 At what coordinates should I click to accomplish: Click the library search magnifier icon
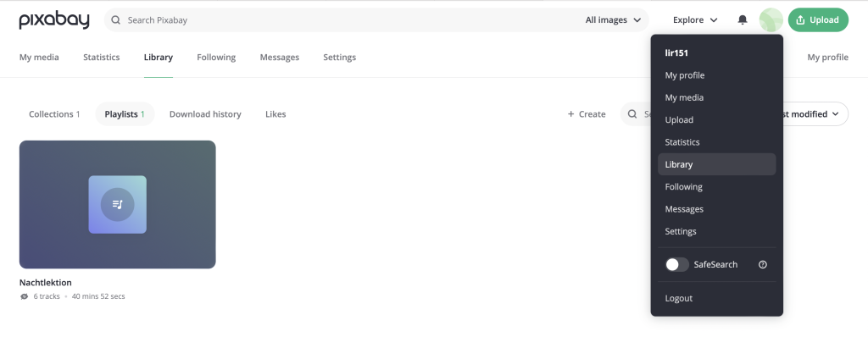coord(632,114)
